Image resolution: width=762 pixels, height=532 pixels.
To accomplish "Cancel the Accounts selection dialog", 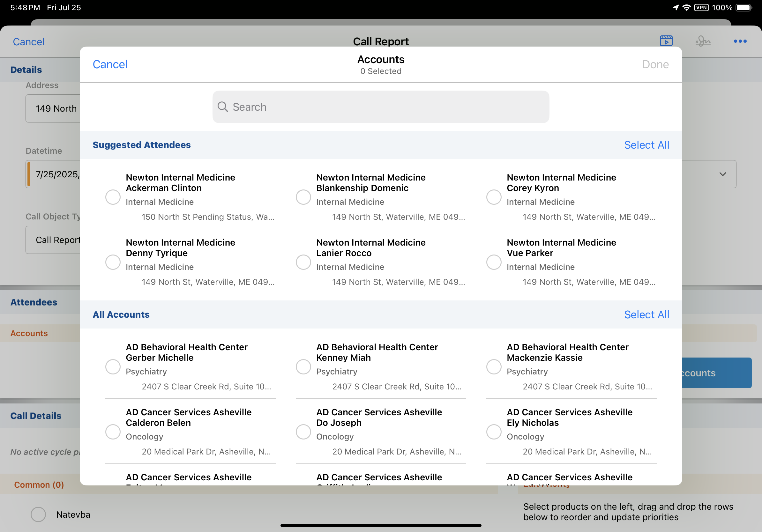I will (x=110, y=64).
